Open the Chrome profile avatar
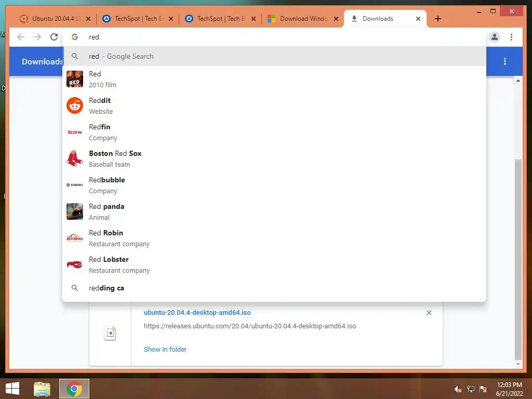The width and height of the screenshot is (532, 399). click(x=495, y=37)
